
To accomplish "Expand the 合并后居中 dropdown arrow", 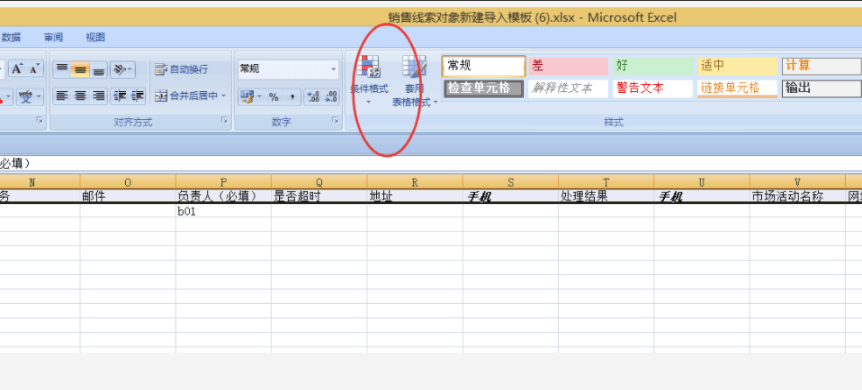I will tap(224, 96).
